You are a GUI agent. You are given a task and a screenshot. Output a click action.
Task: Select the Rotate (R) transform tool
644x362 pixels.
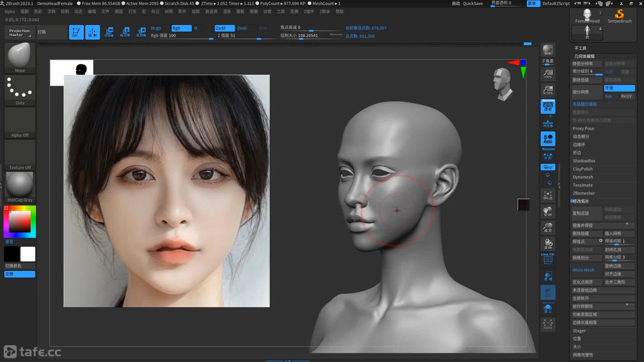click(x=141, y=32)
